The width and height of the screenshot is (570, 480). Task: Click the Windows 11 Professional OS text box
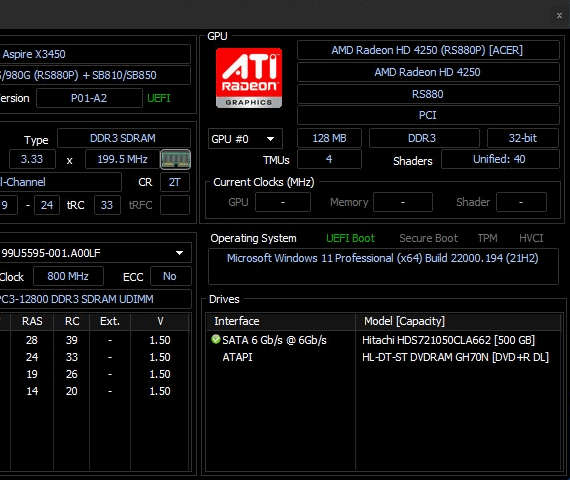383,266
